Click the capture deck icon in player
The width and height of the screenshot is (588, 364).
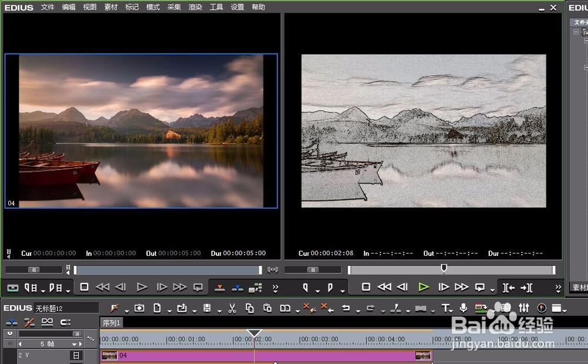(x=13, y=288)
